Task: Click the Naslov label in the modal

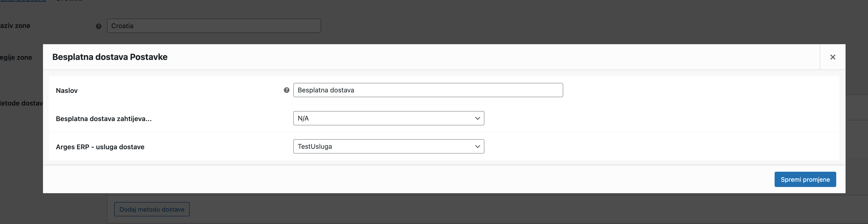Action: (x=66, y=90)
